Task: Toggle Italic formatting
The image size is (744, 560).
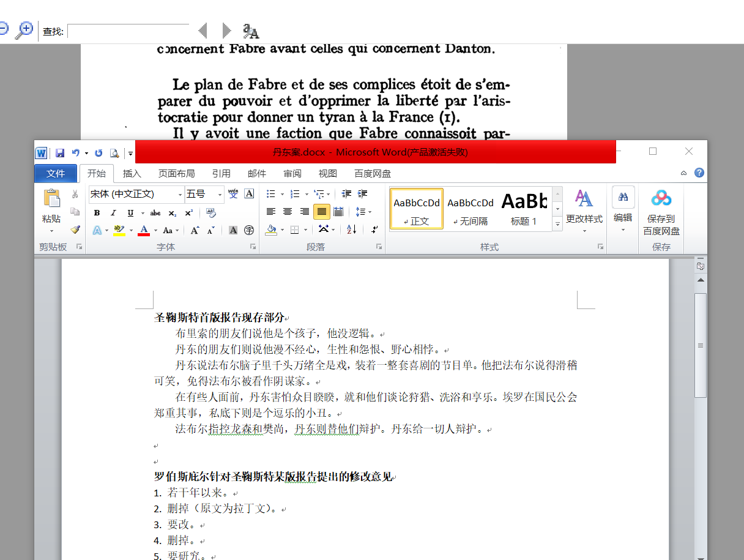Action: (113, 213)
